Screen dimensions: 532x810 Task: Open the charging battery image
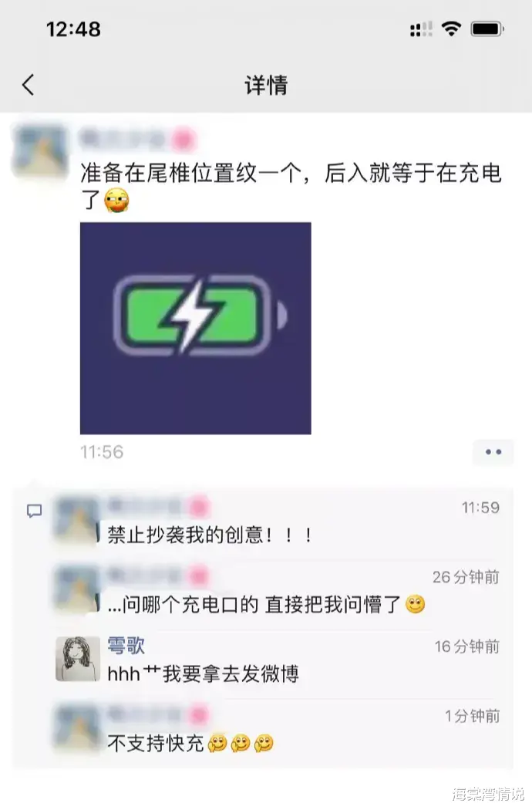(195, 328)
